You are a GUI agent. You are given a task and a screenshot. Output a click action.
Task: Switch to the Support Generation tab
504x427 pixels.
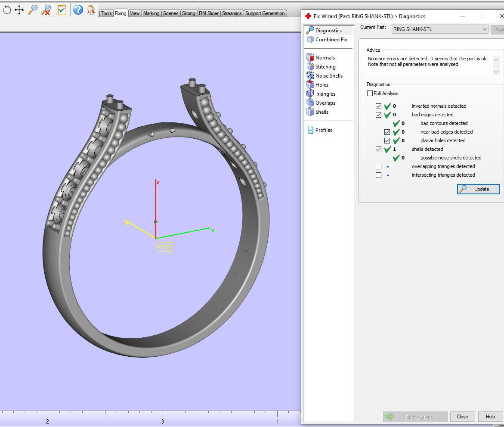(x=265, y=13)
